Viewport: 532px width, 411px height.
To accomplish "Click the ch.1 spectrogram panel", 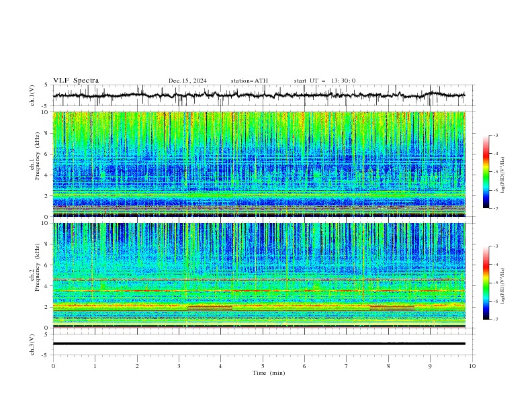I will pyautogui.click(x=259, y=164).
